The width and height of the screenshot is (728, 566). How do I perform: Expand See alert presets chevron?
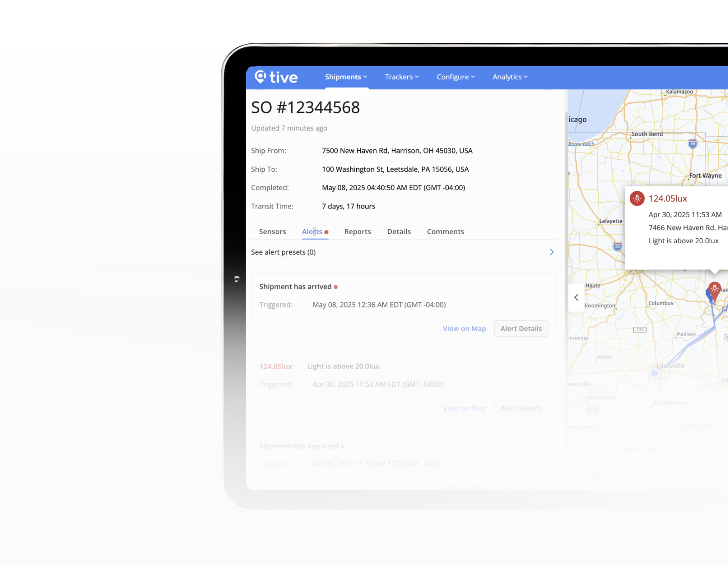coord(551,252)
